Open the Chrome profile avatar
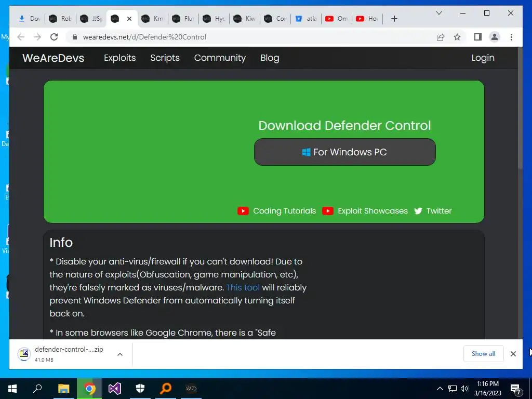This screenshot has height=399, width=532. [495, 37]
